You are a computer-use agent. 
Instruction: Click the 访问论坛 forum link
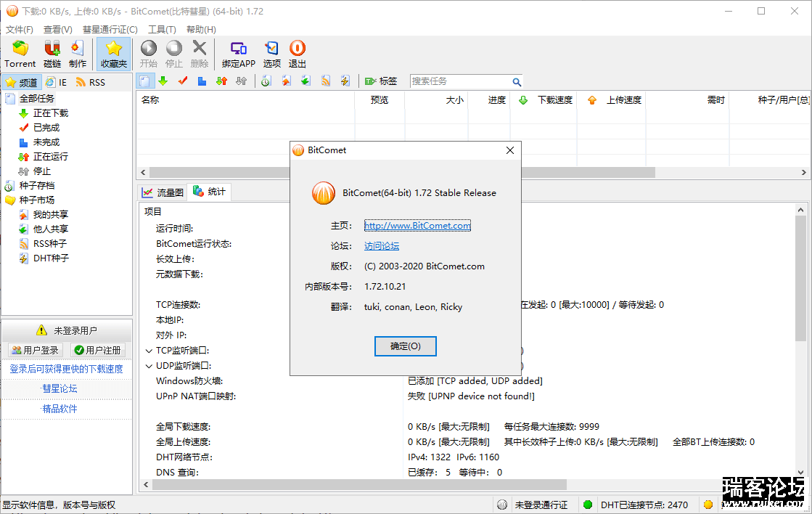click(382, 246)
